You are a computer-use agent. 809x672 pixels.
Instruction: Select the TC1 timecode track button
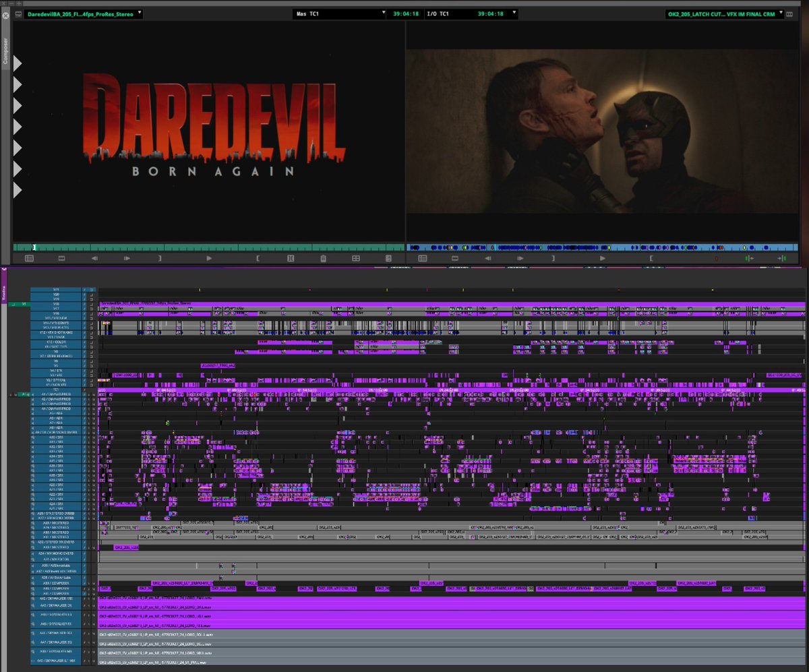tap(56, 390)
